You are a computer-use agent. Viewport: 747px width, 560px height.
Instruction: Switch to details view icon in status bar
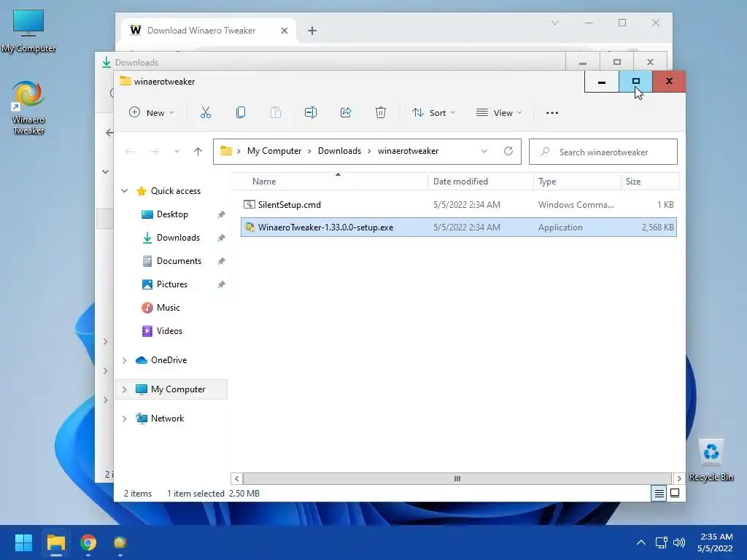(659, 494)
